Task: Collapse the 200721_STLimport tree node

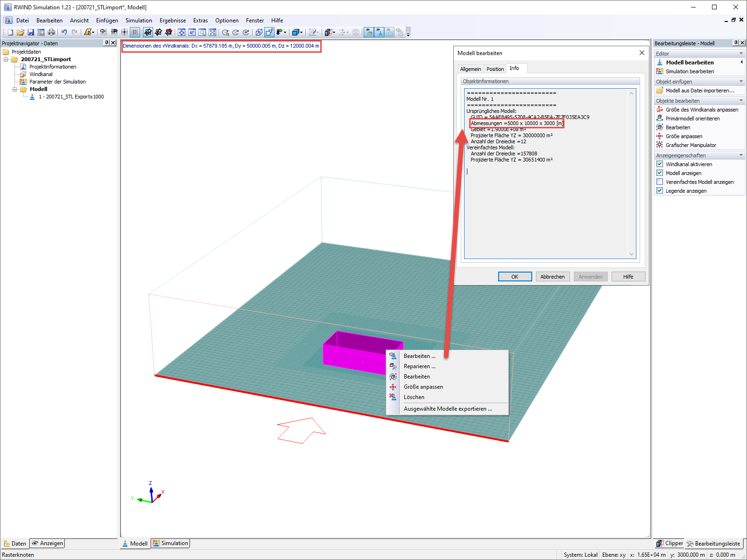Action: (x=6, y=59)
